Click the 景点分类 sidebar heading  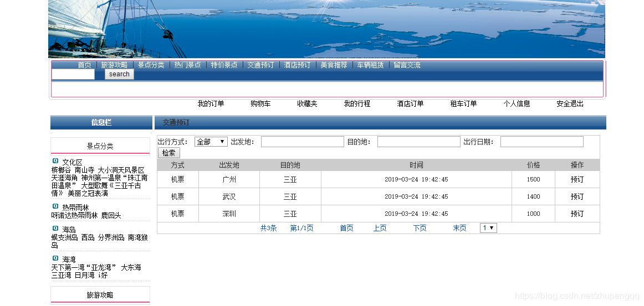(100, 146)
